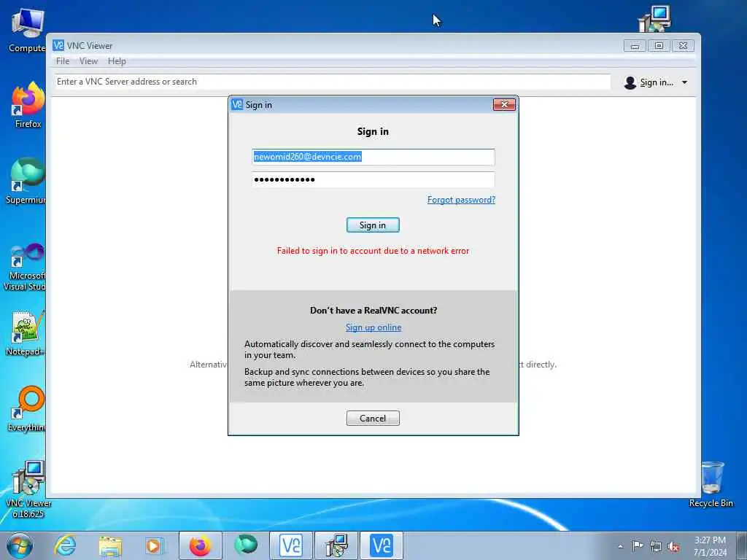Open the Computer desktop icon
Viewport: 747px width, 560px height.
27,29
